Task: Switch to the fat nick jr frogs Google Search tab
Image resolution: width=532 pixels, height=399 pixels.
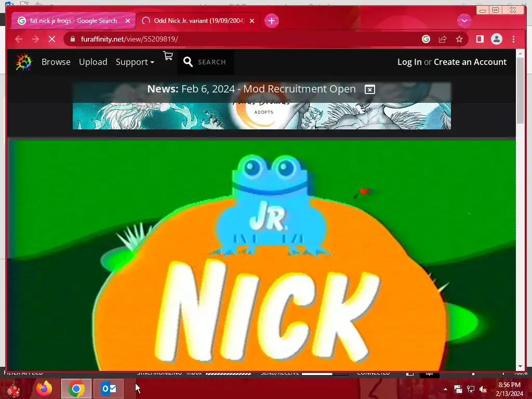Action: click(73, 21)
